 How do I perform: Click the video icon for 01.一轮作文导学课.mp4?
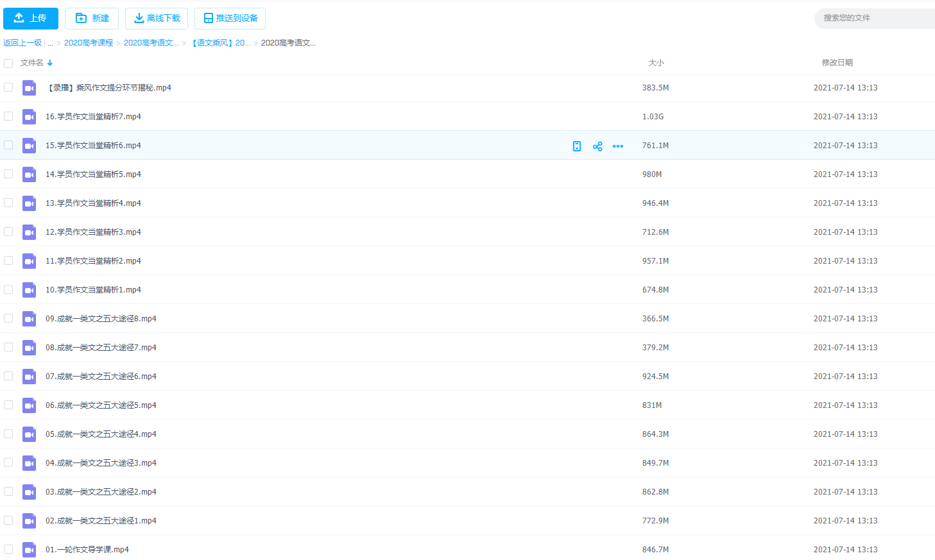point(30,550)
